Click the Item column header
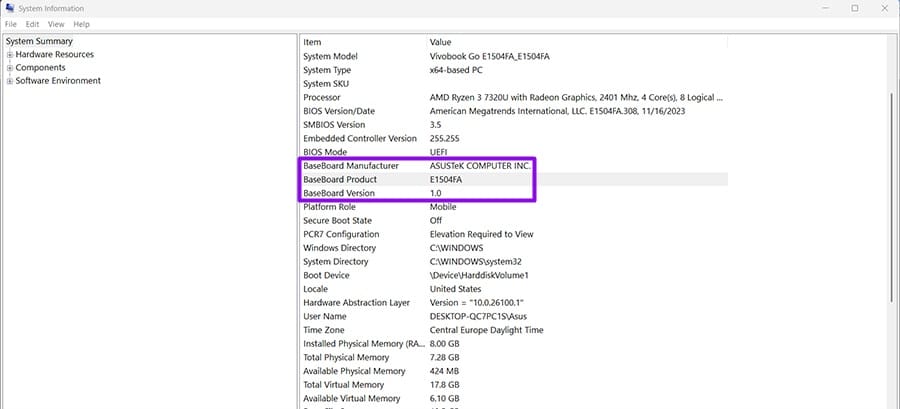The image size is (900, 409). [363, 42]
